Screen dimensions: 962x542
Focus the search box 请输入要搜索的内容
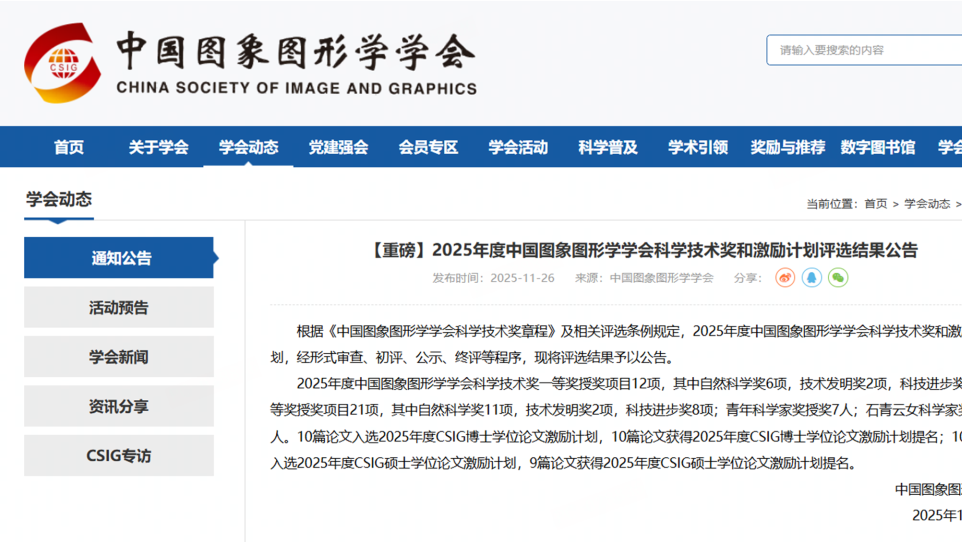coord(864,50)
